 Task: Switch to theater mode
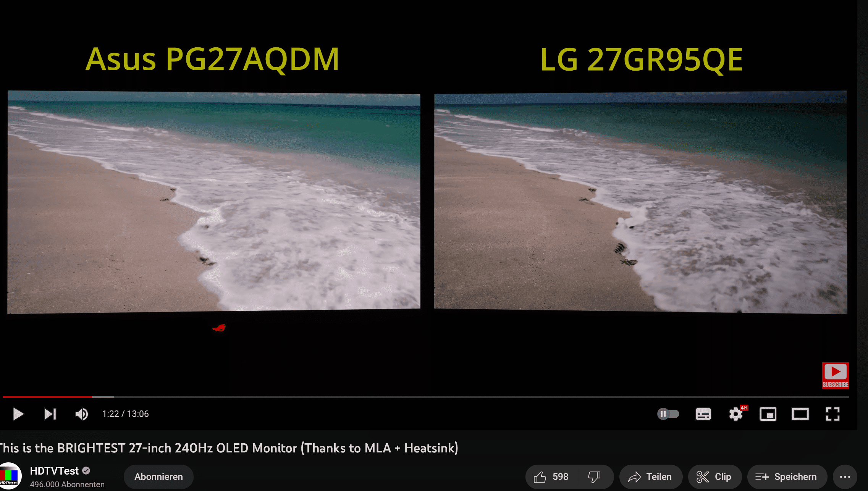tap(800, 414)
